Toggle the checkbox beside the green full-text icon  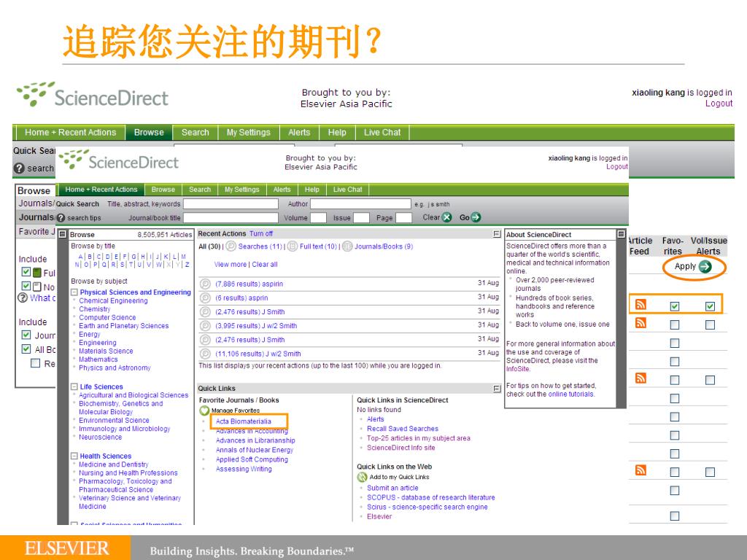tap(26, 272)
